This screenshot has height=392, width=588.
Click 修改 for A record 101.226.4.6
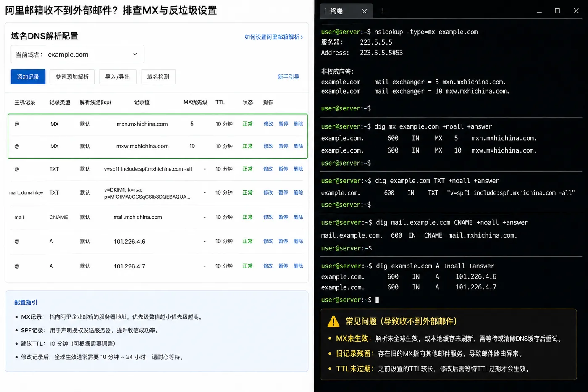(x=268, y=241)
